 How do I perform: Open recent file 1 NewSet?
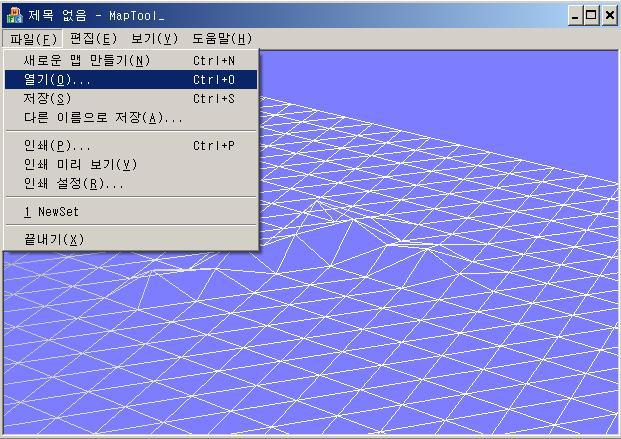pyautogui.click(x=131, y=212)
